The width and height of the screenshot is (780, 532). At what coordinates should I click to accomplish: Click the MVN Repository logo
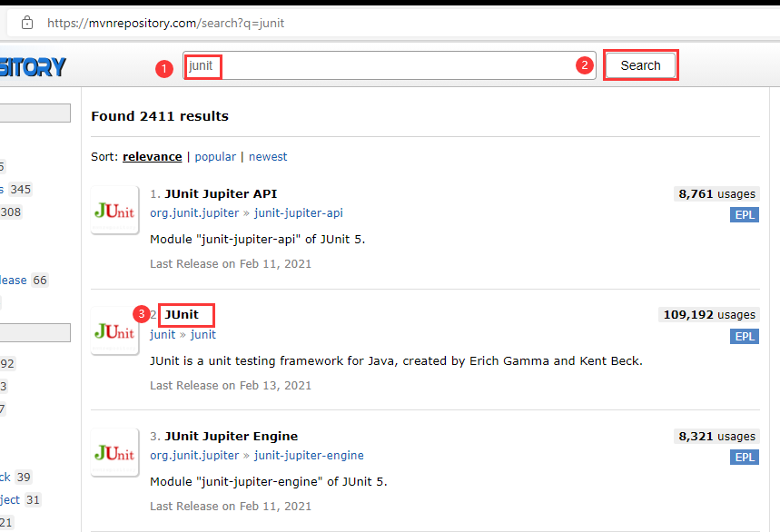(x=33, y=67)
